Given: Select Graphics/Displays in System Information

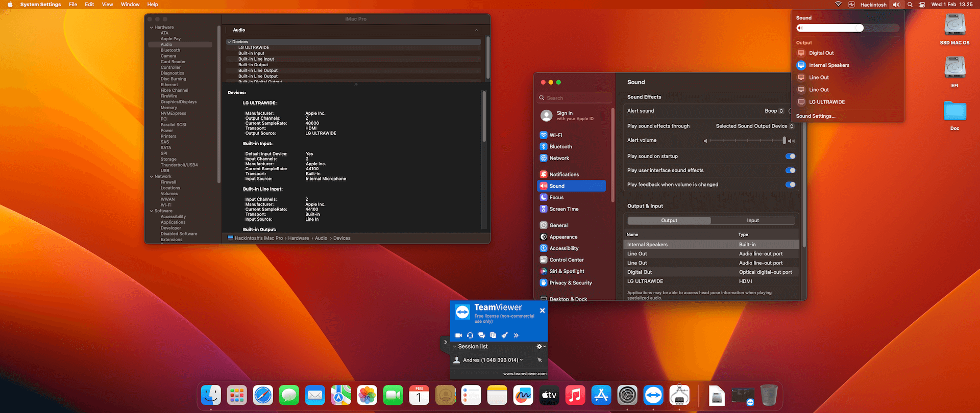Looking at the screenshot, I should 180,102.
